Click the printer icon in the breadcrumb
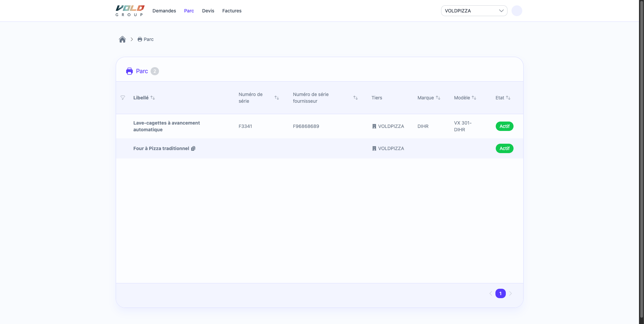Image resolution: width=644 pixels, height=324 pixels. point(140,39)
